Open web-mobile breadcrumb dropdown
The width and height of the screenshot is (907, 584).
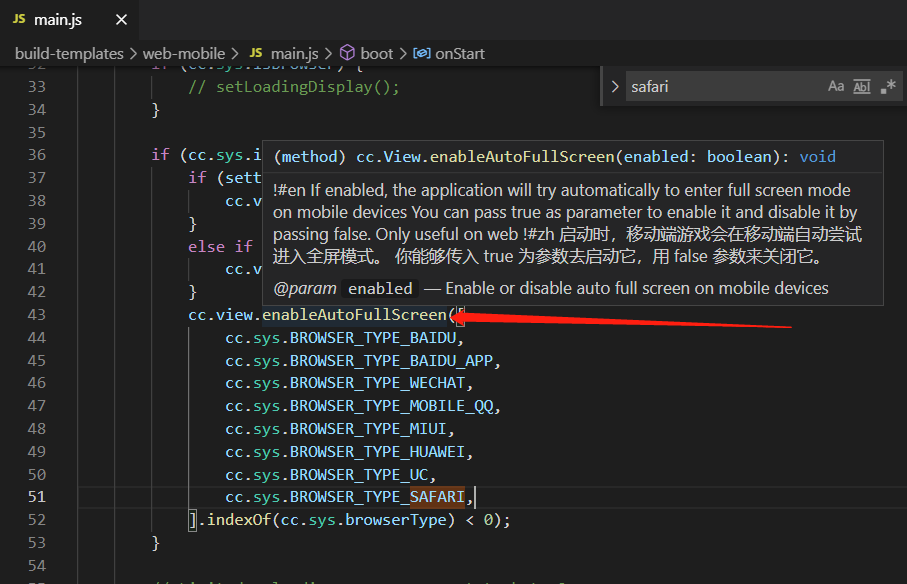pos(184,53)
